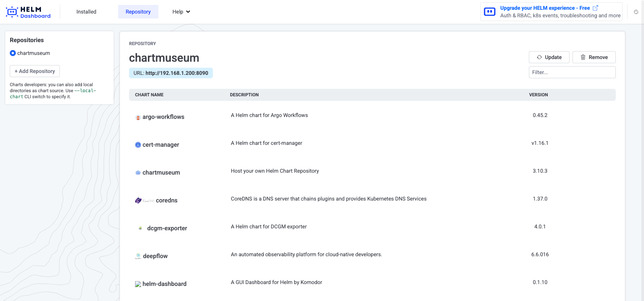
Task: Remove the chartmuseum repository
Action: click(594, 57)
